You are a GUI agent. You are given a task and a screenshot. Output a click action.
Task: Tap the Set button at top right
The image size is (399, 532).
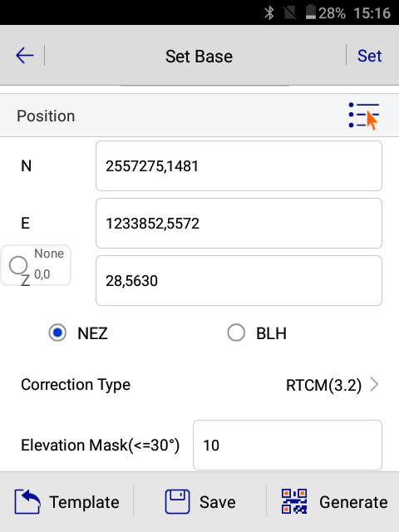[369, 56]
